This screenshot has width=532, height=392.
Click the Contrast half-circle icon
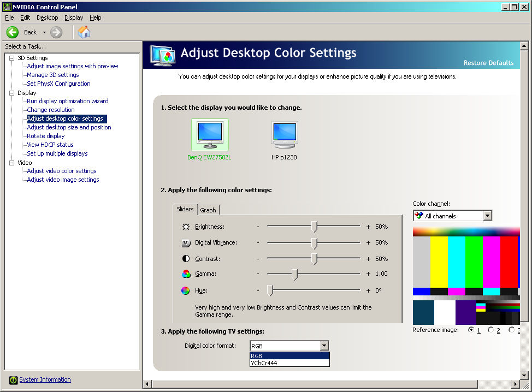[186, 259]
